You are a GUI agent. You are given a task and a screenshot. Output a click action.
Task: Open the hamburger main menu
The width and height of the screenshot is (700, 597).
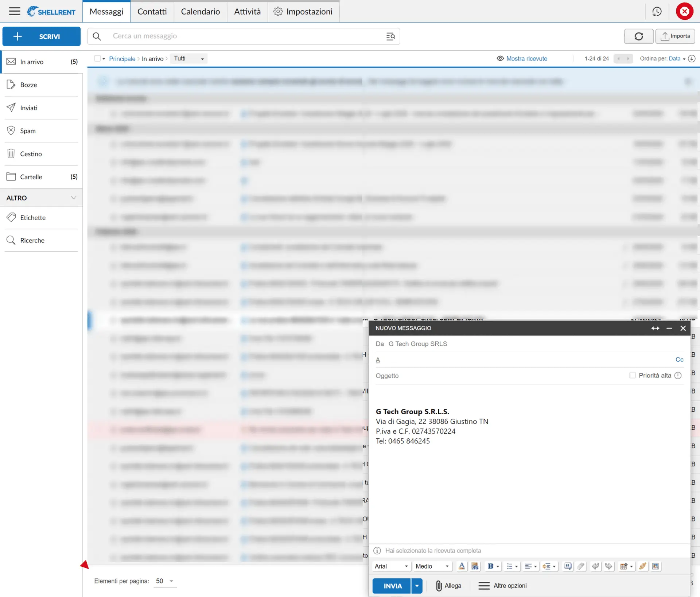[15, 11]
